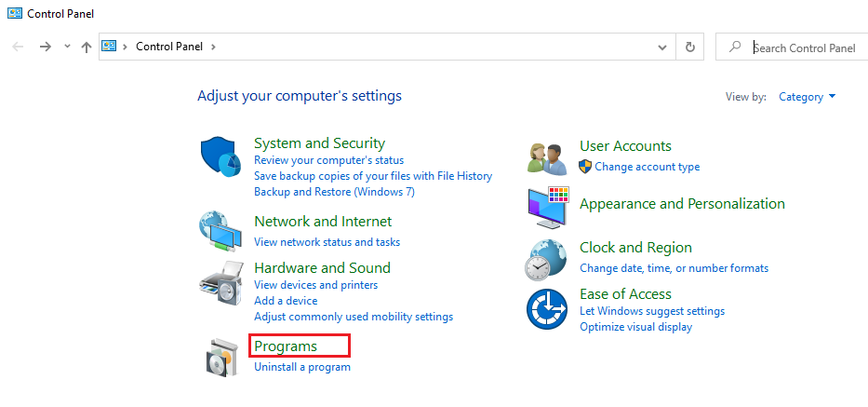Click the Clock and Region globe icon
The width and height of the screenshot is (868, 407).
point(546,259)
